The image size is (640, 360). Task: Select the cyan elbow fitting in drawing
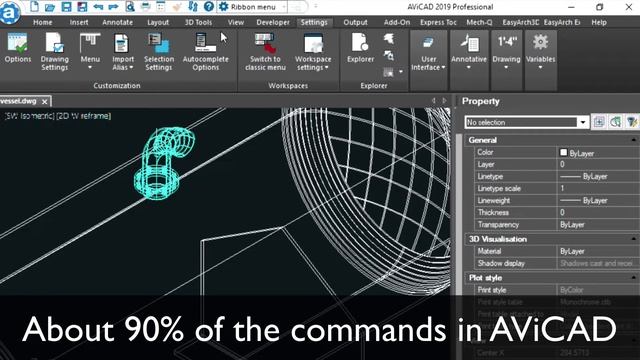(x=164, y=163)
